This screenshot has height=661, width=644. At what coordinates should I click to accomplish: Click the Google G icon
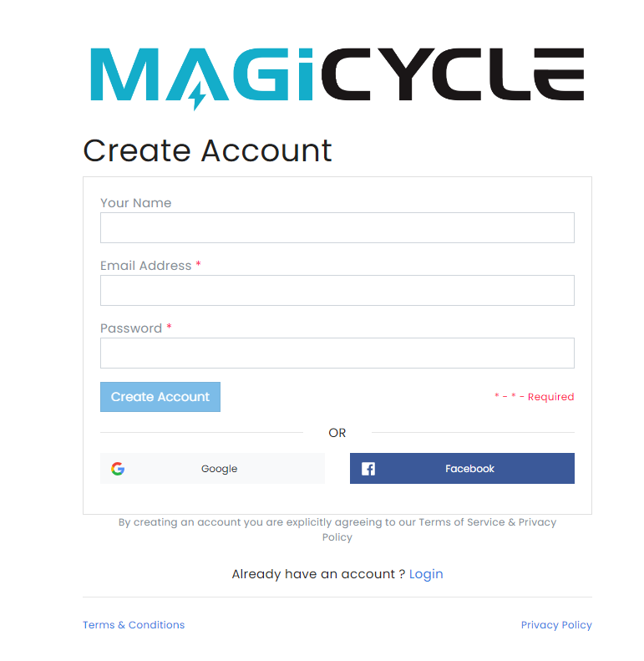(x=118, y=468)
